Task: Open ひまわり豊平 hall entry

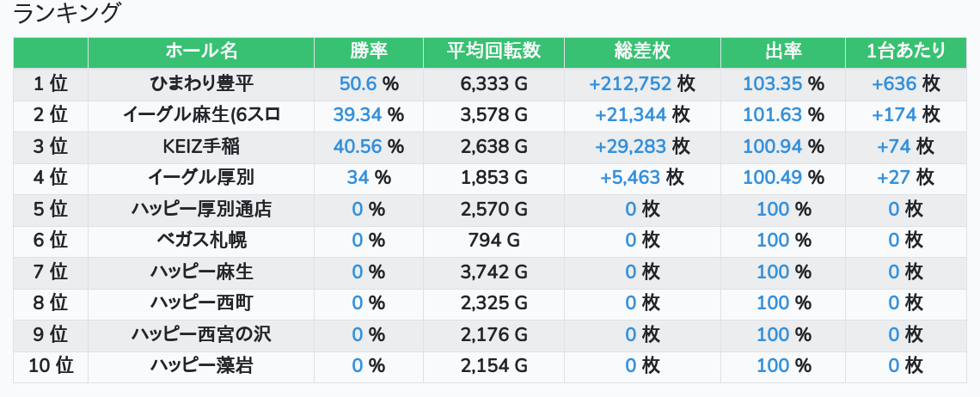Action: point(201,84)
